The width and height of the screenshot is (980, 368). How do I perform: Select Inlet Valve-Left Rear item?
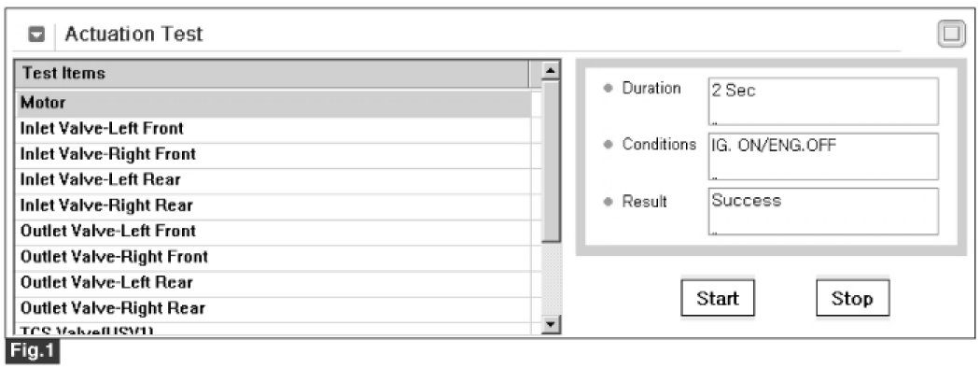pyautogui.click(x=273, y=181)
